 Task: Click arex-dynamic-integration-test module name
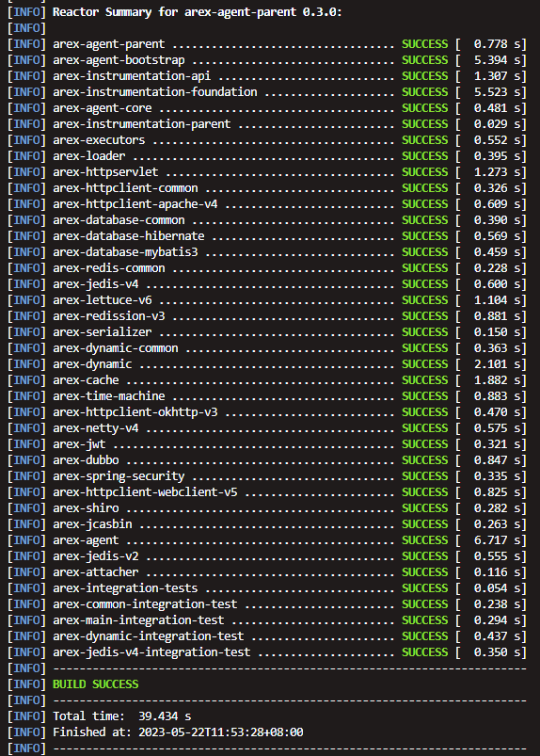(149, 635)
